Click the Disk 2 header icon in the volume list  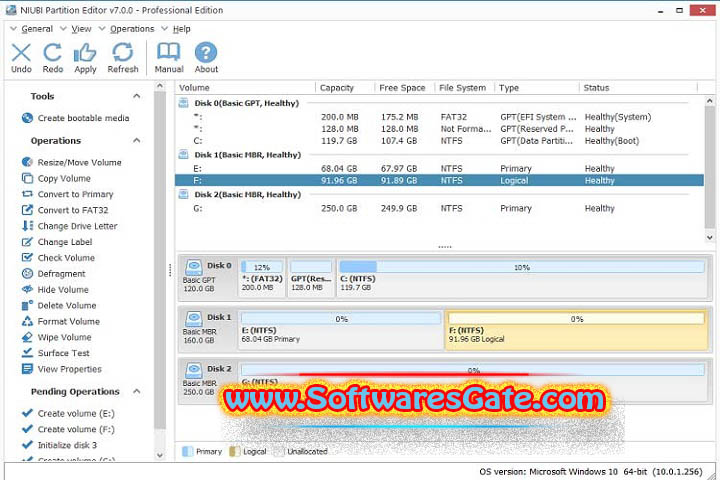point(183,194)
